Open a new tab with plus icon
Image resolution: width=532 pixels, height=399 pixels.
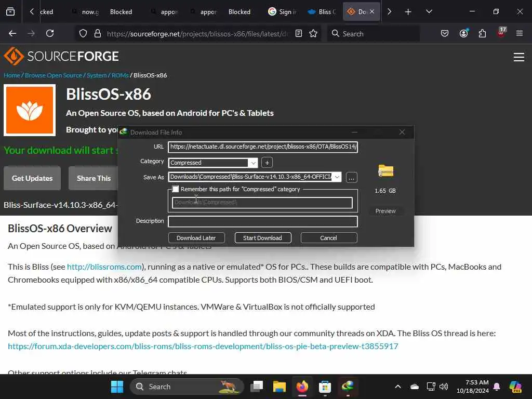tap(408, 12)
